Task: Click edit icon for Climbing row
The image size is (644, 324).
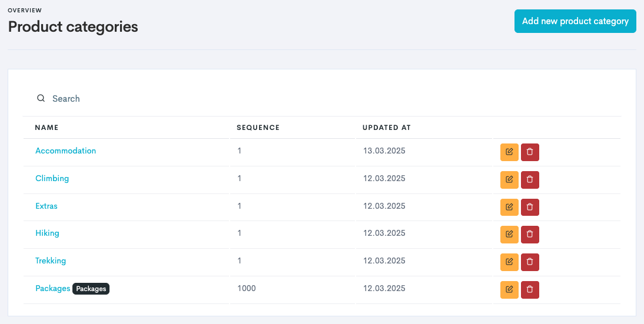Action: click(x=509, y=179)
